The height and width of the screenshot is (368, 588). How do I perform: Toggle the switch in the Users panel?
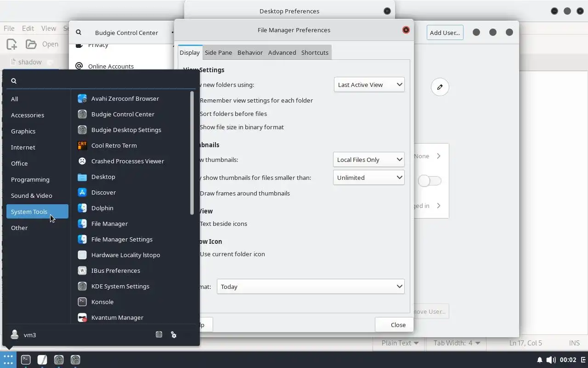[x=430, y=181]
